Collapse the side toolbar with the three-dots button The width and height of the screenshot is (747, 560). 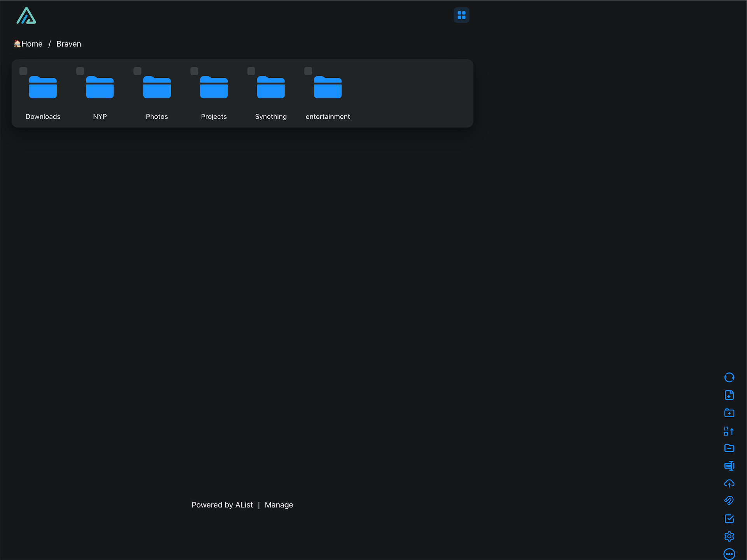tap(729, 554)
